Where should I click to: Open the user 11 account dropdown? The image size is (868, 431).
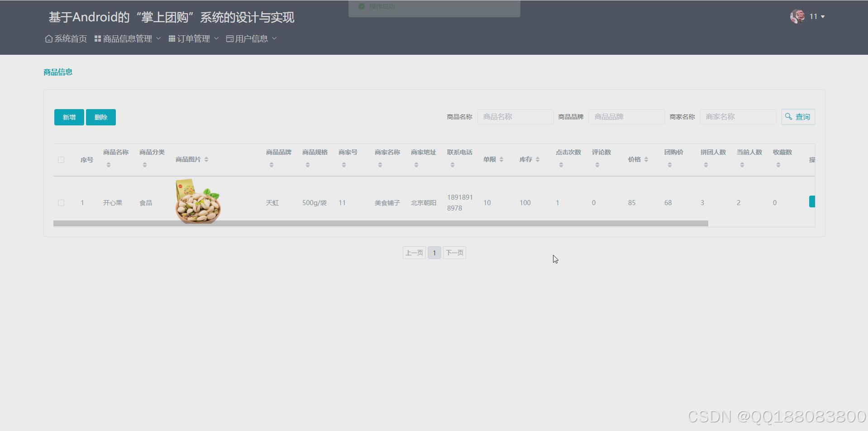point(815,16)
